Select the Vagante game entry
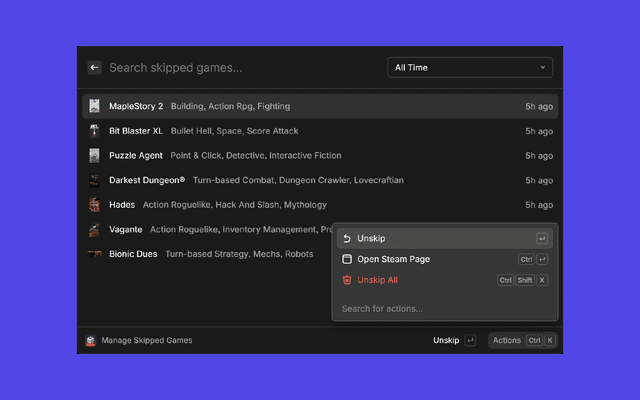640x400 pixels. pyautogui.click(x=207, y=229)
